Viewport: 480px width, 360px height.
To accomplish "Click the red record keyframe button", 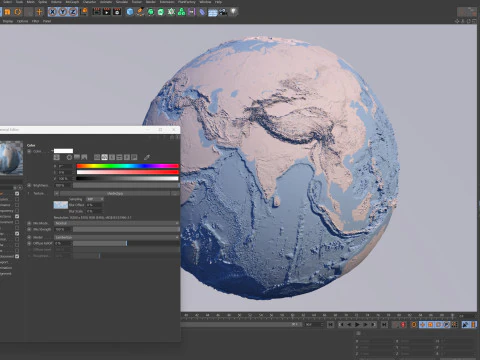I will [x=403, y=324].
